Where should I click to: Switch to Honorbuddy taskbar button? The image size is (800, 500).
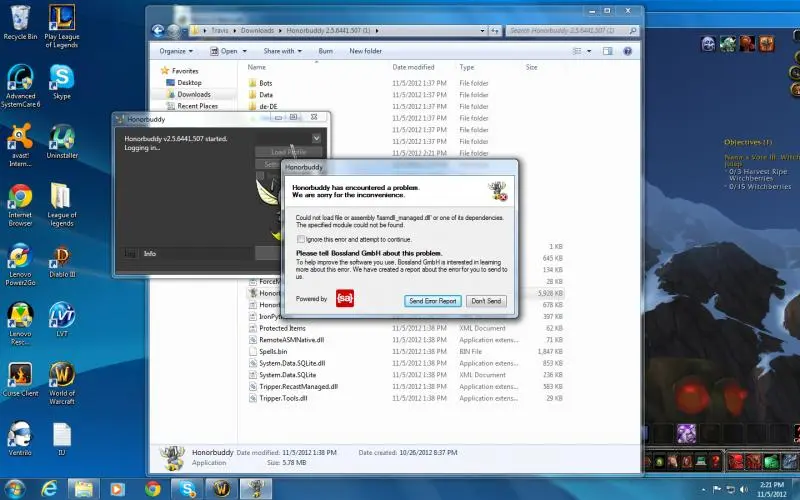[x=256, y=489]
